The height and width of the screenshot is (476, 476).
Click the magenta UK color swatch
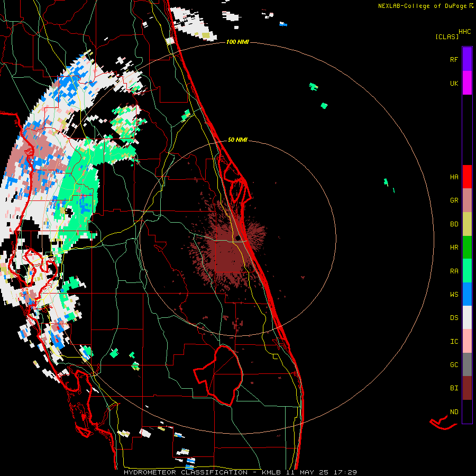click(x=467, y=83)
